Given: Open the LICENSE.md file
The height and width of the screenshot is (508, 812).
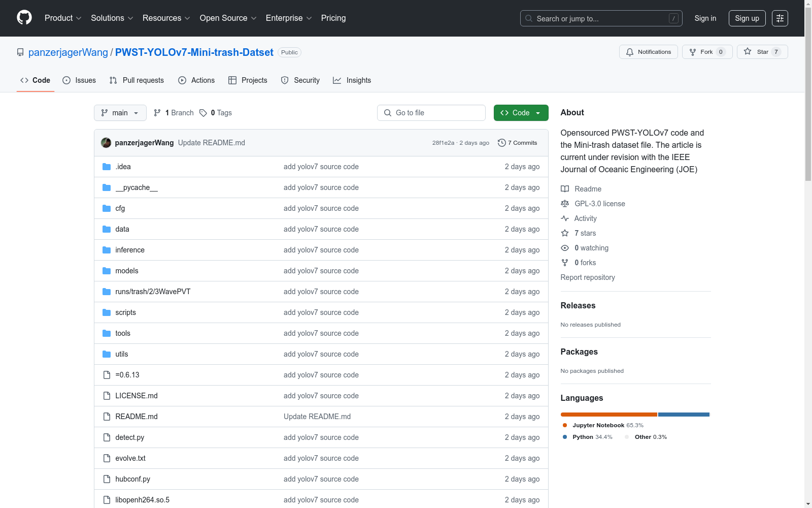Looking at the screenshot, I should pos(137,396).
